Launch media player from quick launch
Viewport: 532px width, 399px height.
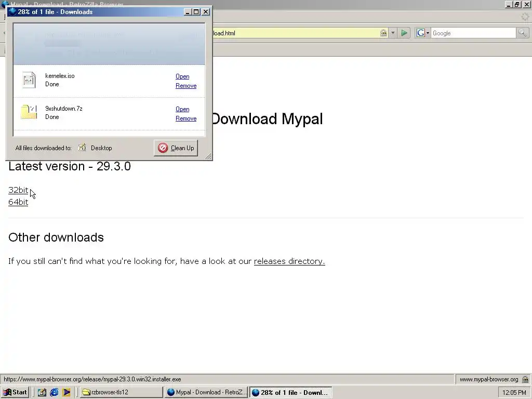tap(66, 392)
